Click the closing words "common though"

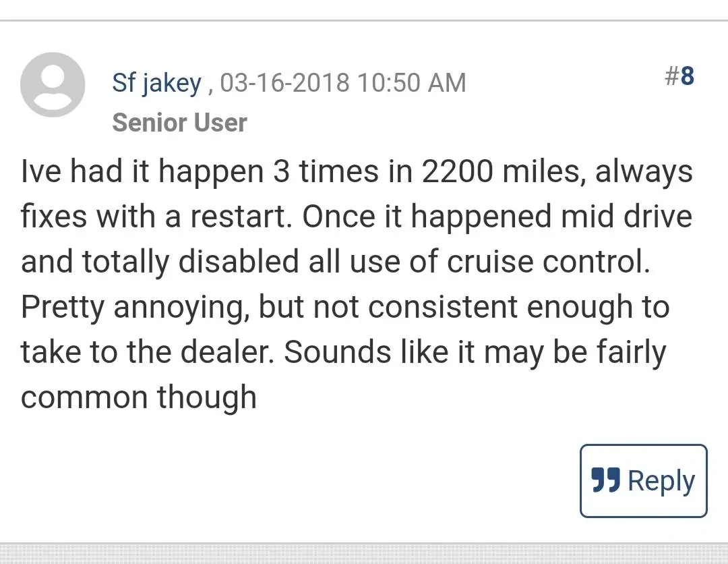(x=139, y=397)
